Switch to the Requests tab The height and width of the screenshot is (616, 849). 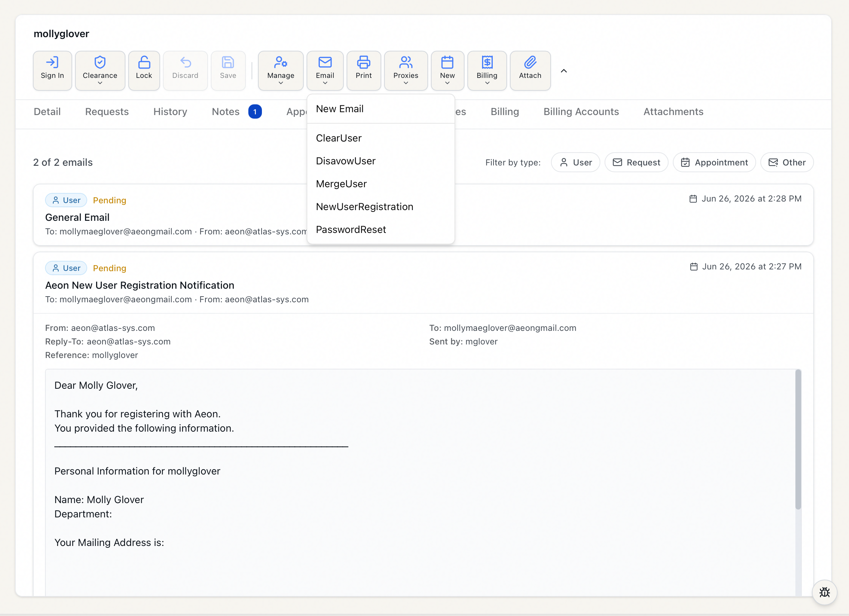[107, 111]
